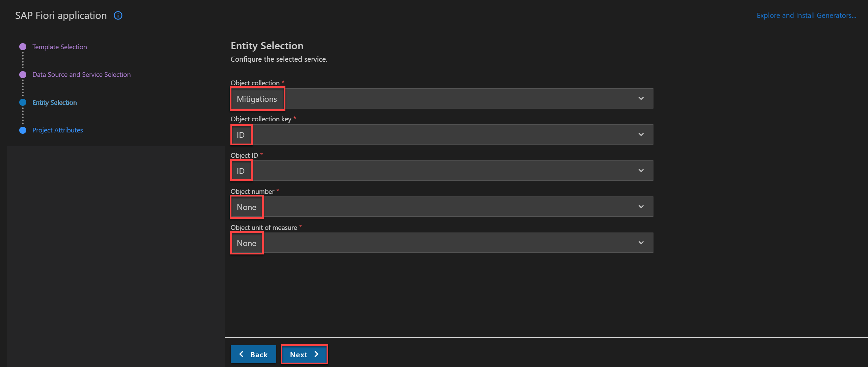Image resolution: width=868 pixels, height=367 pixels.
Task: Open Explore and Install Generators link
Action: [x=806, y=16]
